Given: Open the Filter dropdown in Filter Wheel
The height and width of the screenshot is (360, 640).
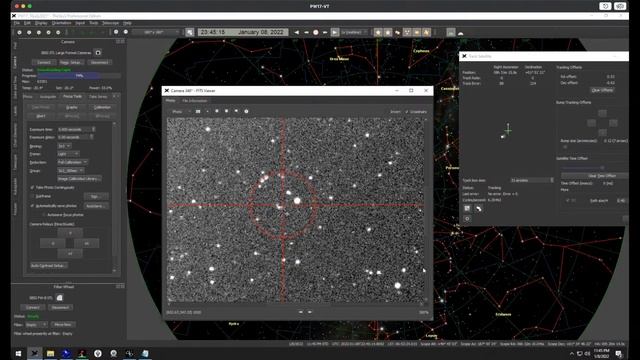Looking at the screenshot, I should coord(36,324).
